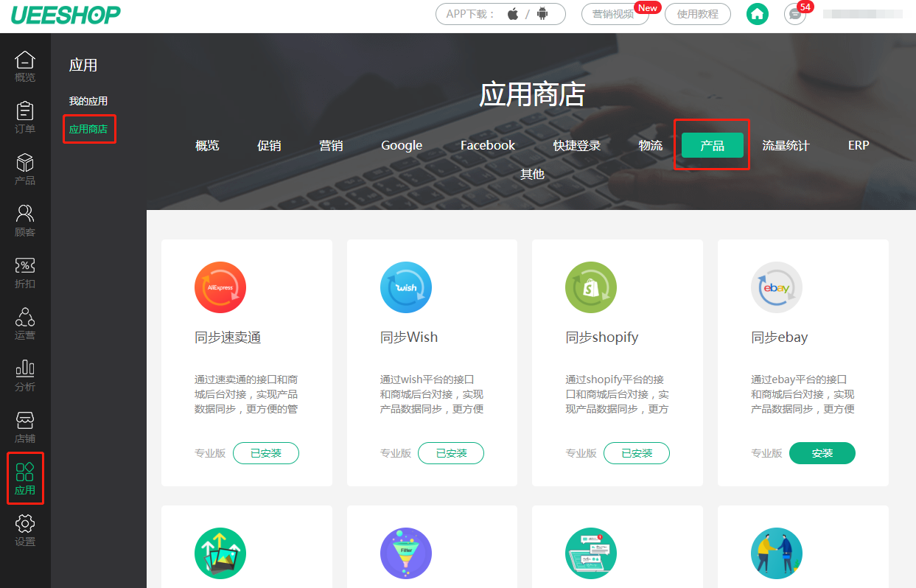
Task: Switch to the 流量统计 category tab
Action: (x=786, y=145)
